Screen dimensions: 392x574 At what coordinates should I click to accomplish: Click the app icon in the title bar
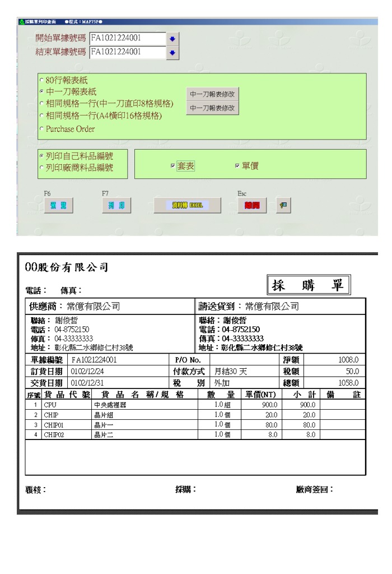tap(22, 22)
